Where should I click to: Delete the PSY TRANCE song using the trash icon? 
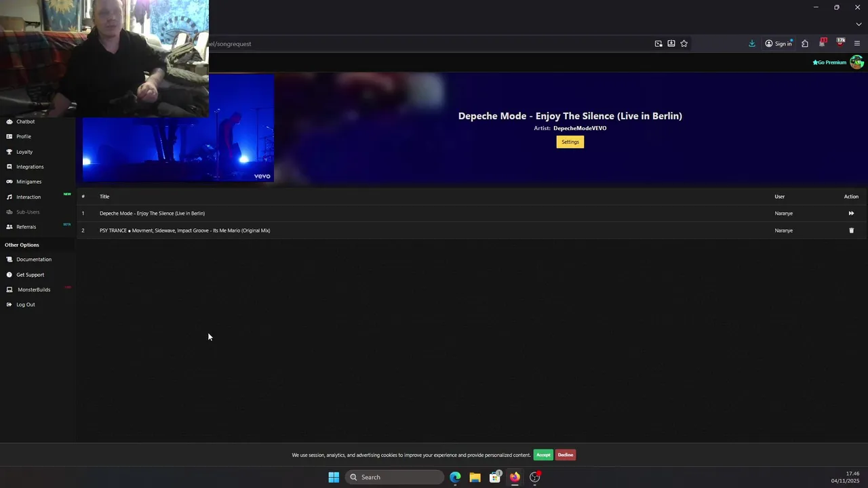[x=852, y=230]
